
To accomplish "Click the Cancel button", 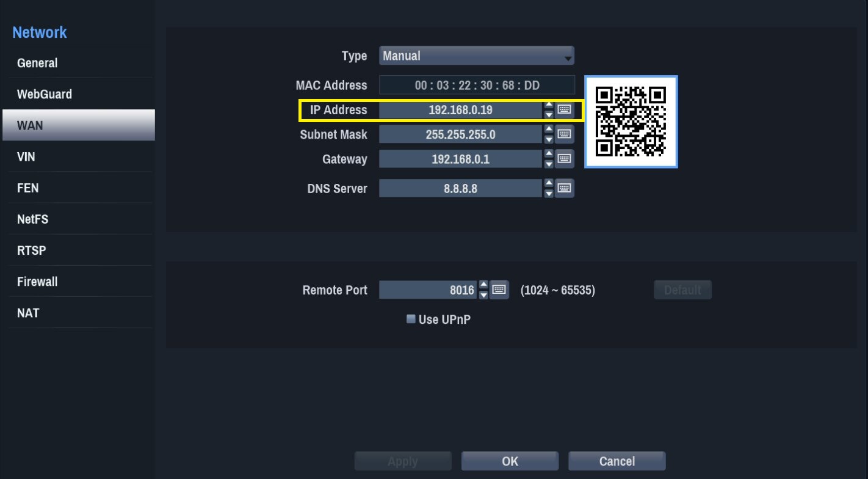I will pos(617,461).
